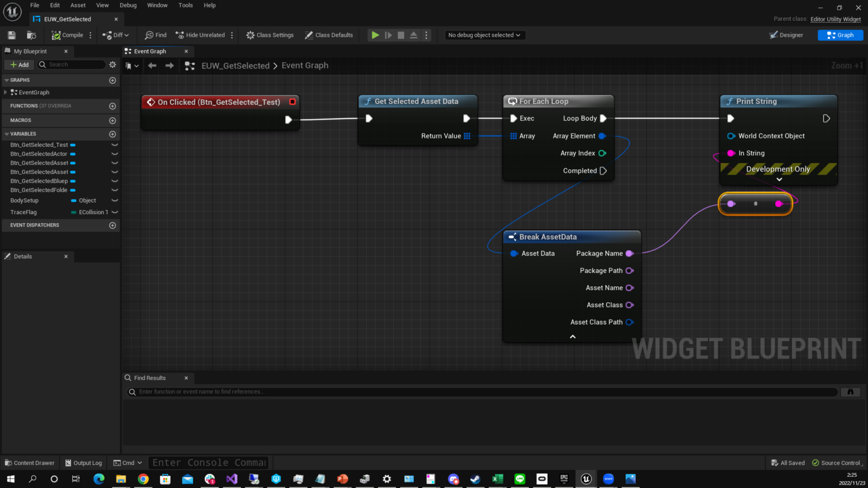This screenshot has height=488, width=868.
Task: Browse to this asset in Content Browser
Action: (x=32, y=34)
